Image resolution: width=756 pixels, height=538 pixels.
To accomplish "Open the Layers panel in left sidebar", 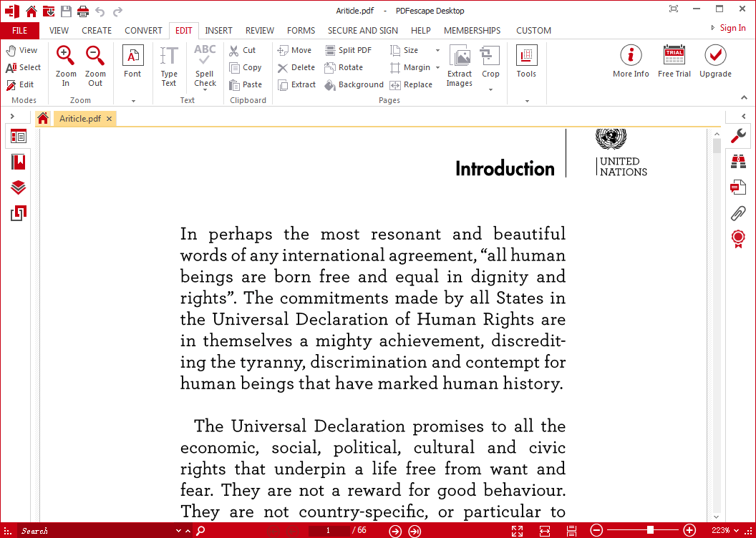I will click(x=19, y=187).
